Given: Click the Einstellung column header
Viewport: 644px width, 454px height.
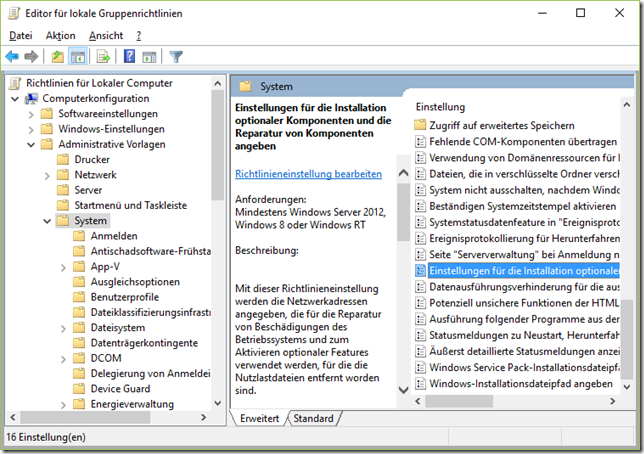Looking at the screenshot, I should pos(440,107).
